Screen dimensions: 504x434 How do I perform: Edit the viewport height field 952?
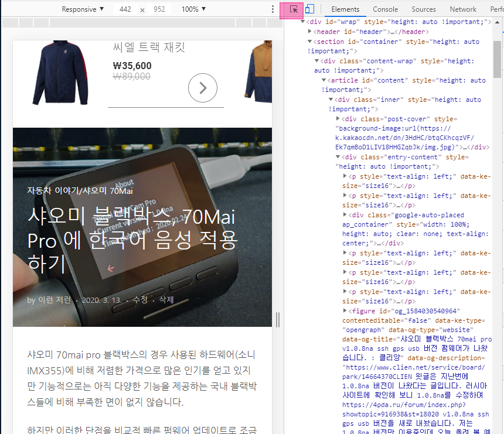159,9
